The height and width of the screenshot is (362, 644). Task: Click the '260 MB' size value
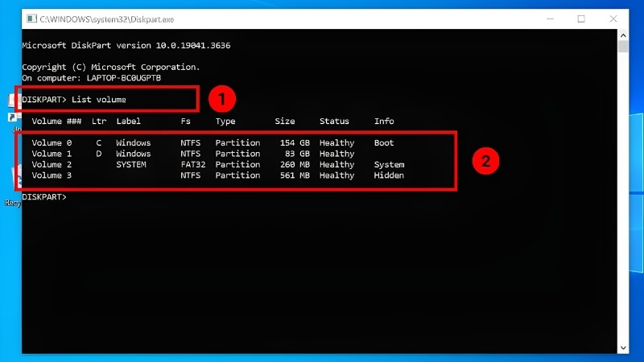point(295,165)
